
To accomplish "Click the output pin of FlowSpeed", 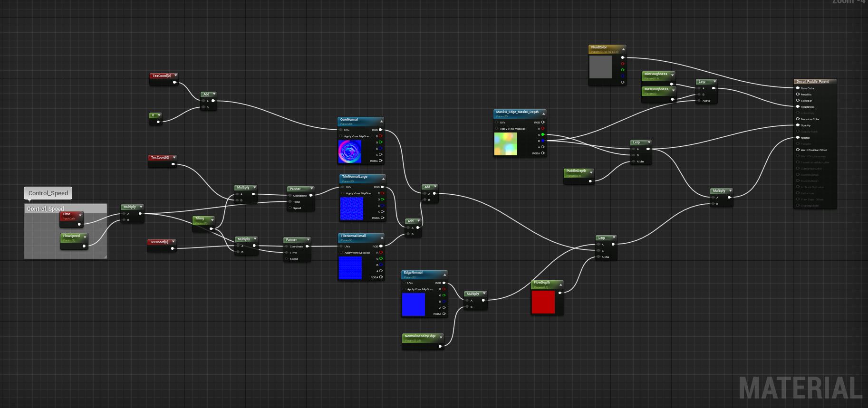I will coord(84,246).
